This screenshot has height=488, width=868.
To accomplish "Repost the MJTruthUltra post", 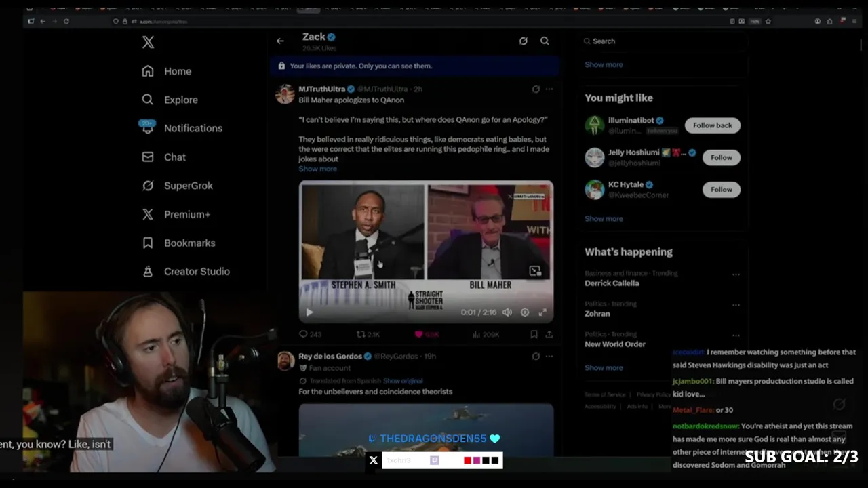I will [368, 334].
